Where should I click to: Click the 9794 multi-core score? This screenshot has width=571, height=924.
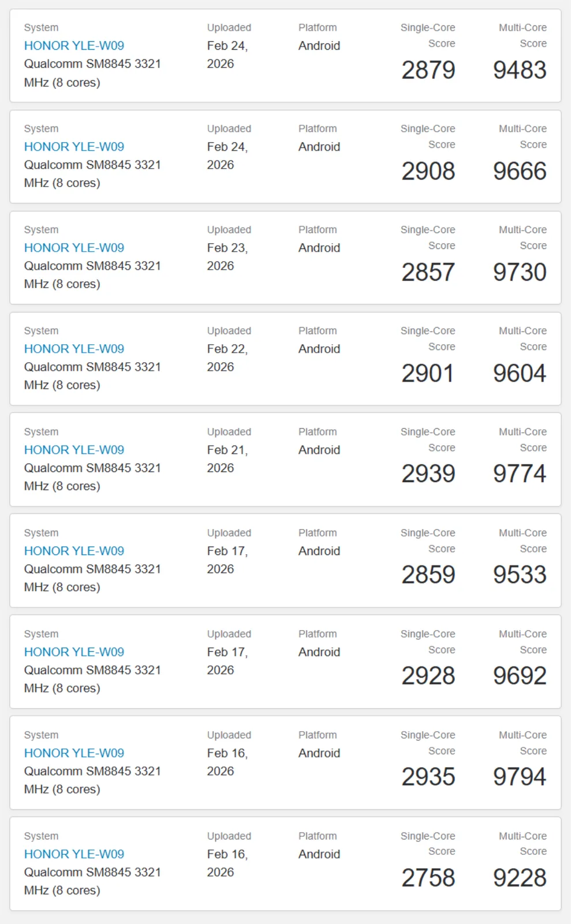(519, 777)
